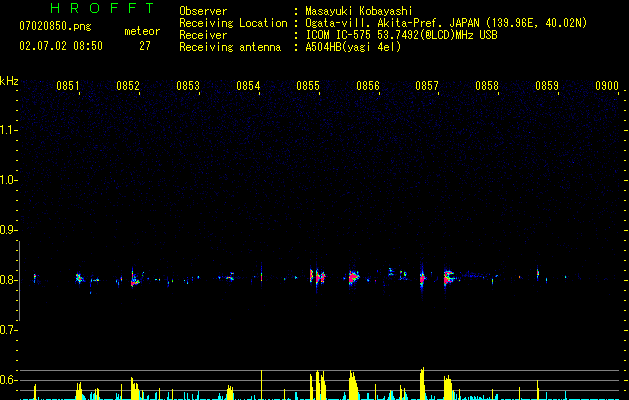629x400 pixels.
Task: Click the 1.1 kHz axis label
Action: point(8,130)
